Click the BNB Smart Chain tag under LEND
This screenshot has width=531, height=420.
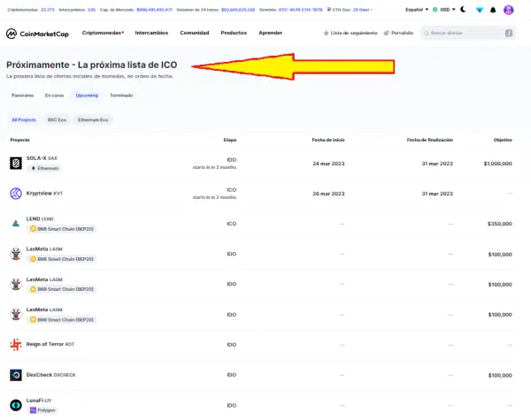[x=62, y=229]
